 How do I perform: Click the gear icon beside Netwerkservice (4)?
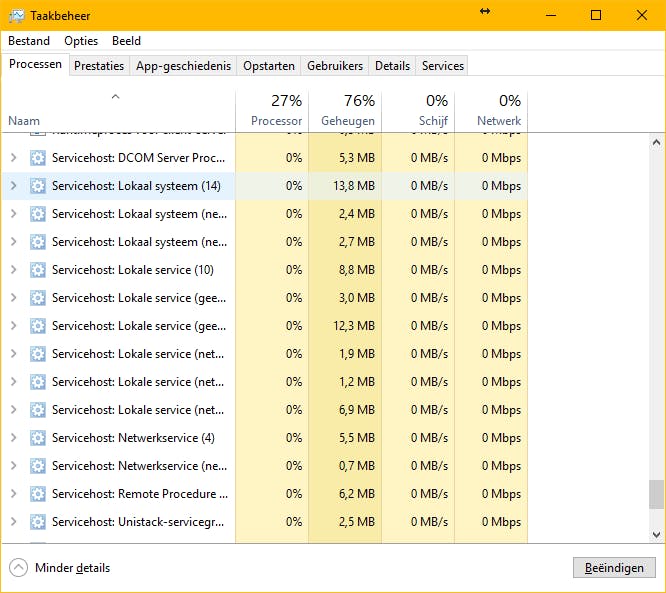click(x=38, y=438)
